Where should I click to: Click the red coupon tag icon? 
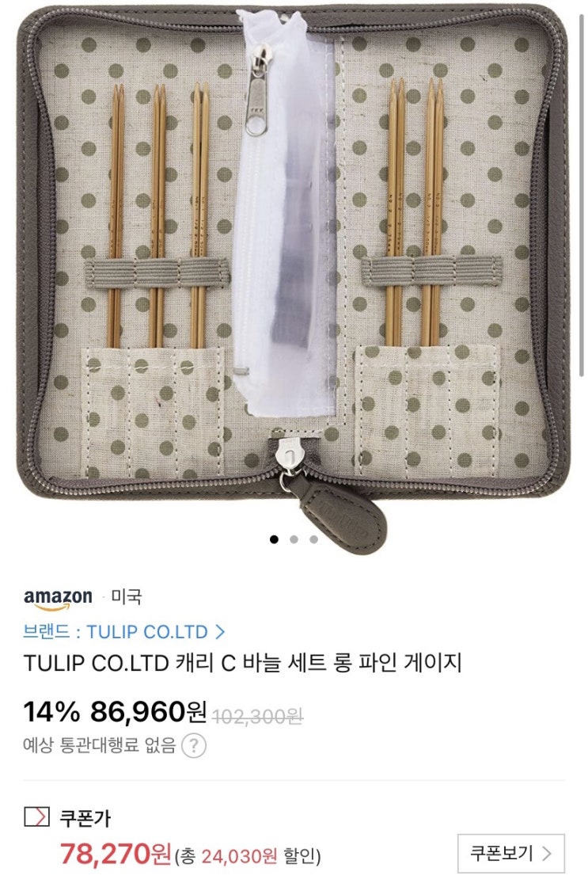click(36, 817)
